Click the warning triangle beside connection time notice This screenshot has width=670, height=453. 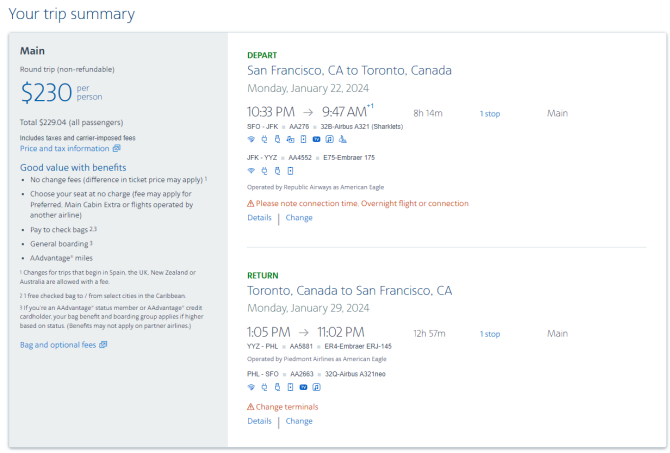pos(250,203)
